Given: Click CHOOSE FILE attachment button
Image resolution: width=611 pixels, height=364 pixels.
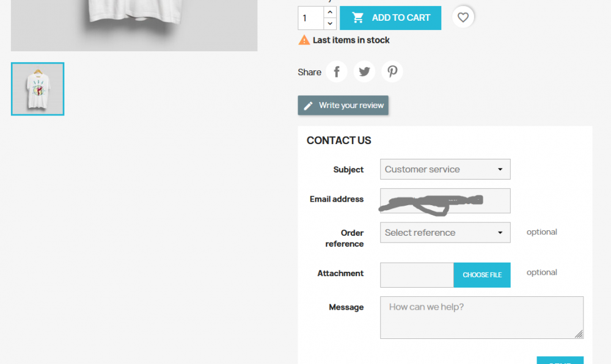Looking at the screenshot, I should 482,275.
